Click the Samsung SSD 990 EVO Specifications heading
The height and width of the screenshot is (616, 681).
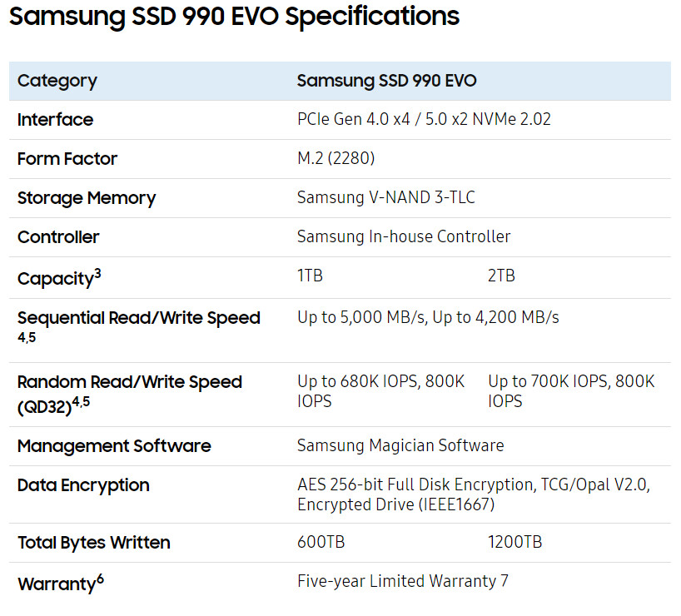click(x=234, y=17)
